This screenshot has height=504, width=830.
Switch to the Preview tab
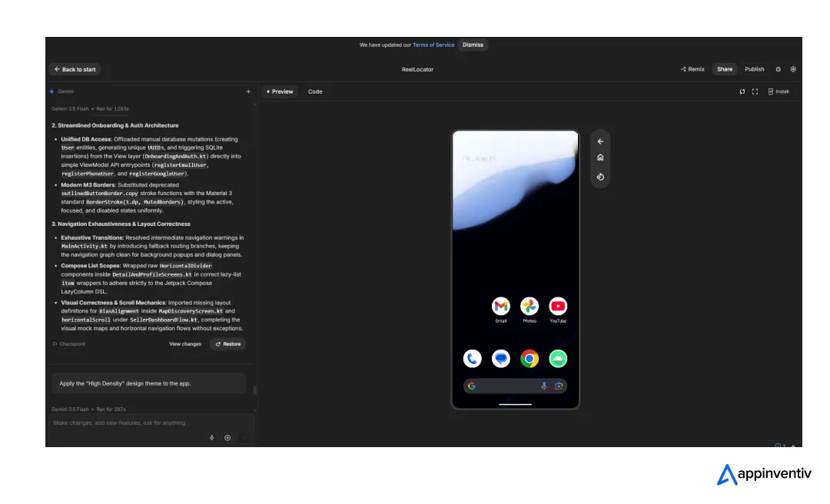(x=280, y=91)
